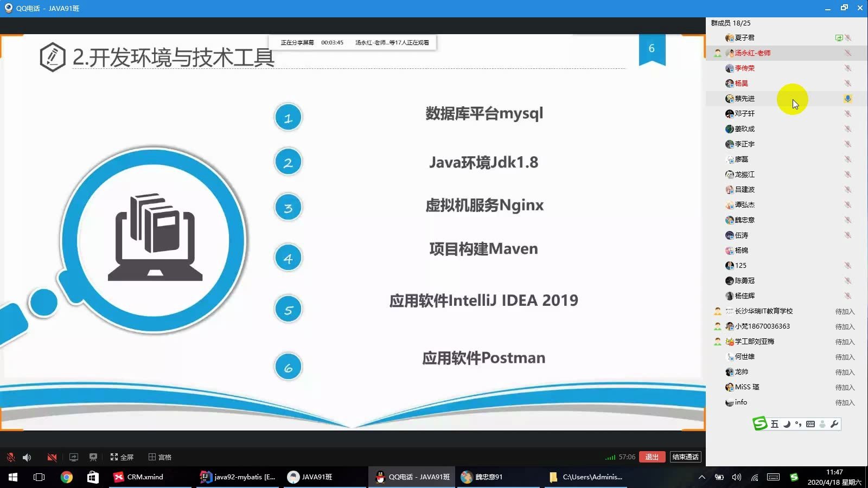
Task: Open Microsoft Store from taskbar
Action: [93, 477]
